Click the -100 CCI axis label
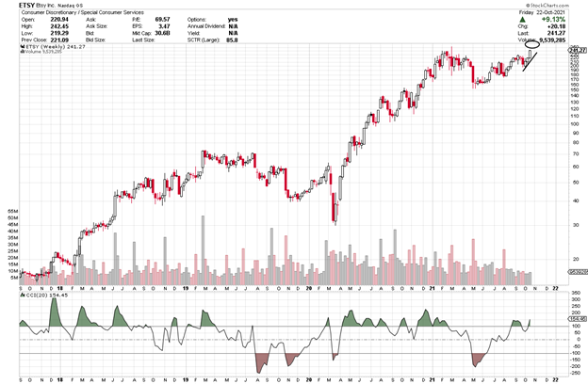Image resolution: width=588 pixels, height=384 pixels. tap(576, 353)
